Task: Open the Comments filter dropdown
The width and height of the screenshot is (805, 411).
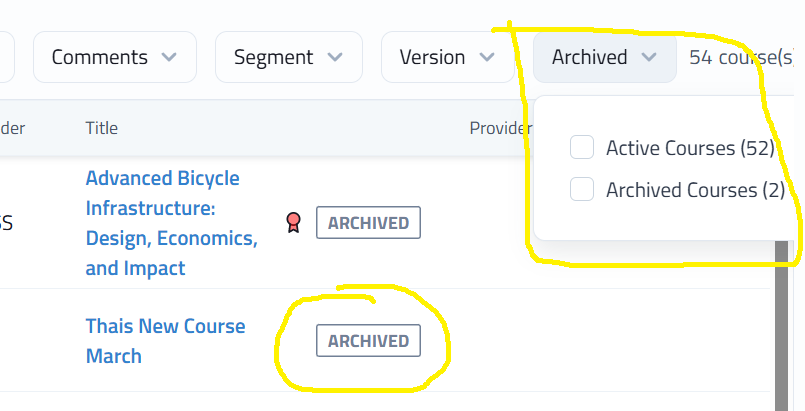Action: (x=114, y=58)
